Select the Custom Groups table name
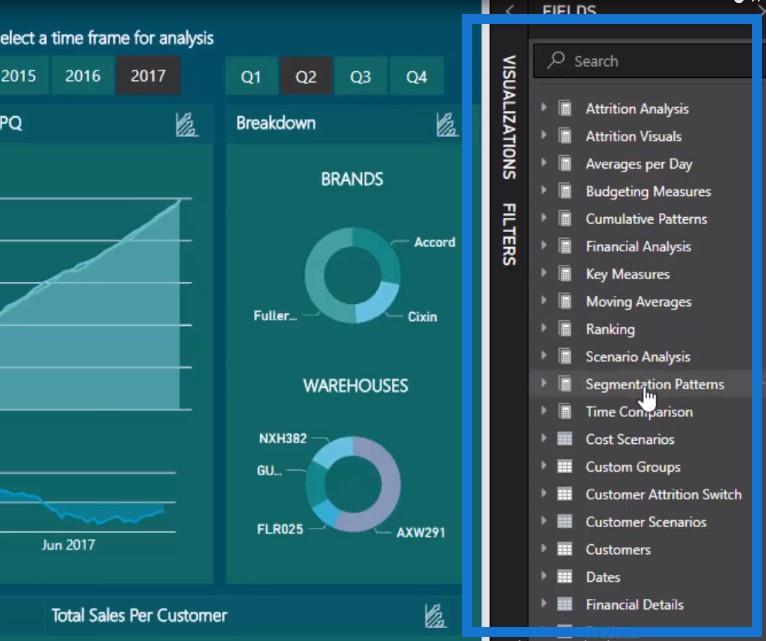Image resolution: width=766 pixels, height=641 pixels. (633, 467)
